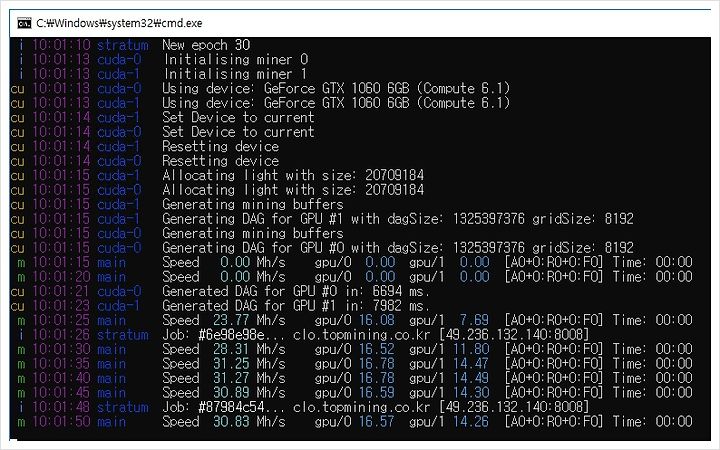
Task: Click 'Initialising miner 1' text
Action: (x=235, y=74)
